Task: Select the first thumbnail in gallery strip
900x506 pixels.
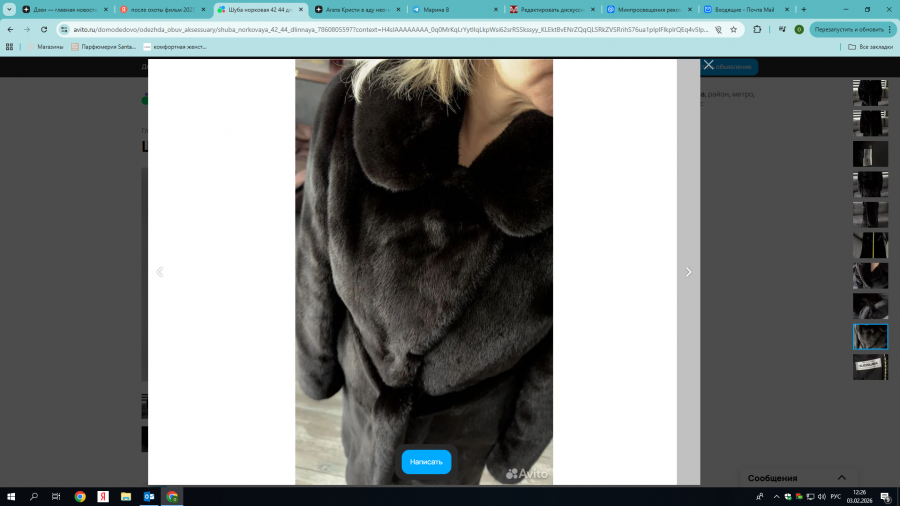Action: click(x=870, y=92)
